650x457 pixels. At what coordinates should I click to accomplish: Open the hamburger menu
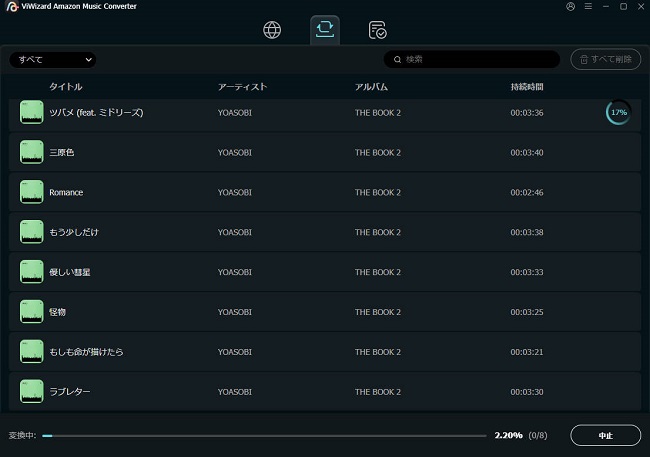(x=588, y=7)
